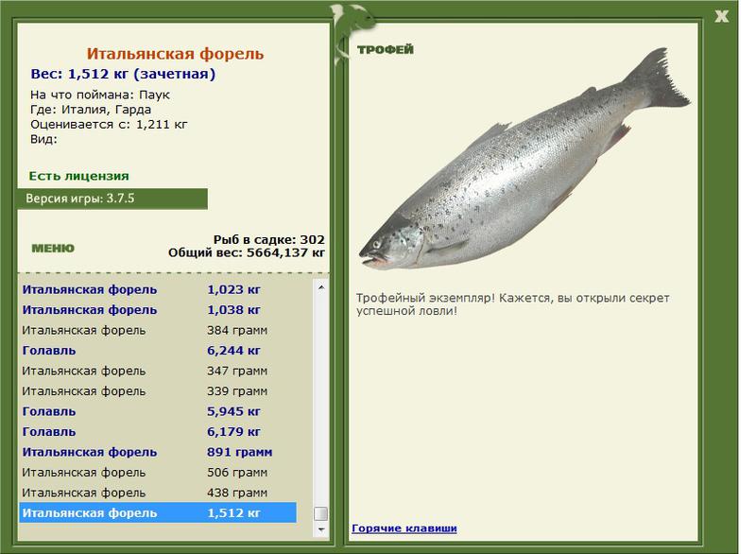Select Итальянская форель 438 грамм row

coord(158,493)
